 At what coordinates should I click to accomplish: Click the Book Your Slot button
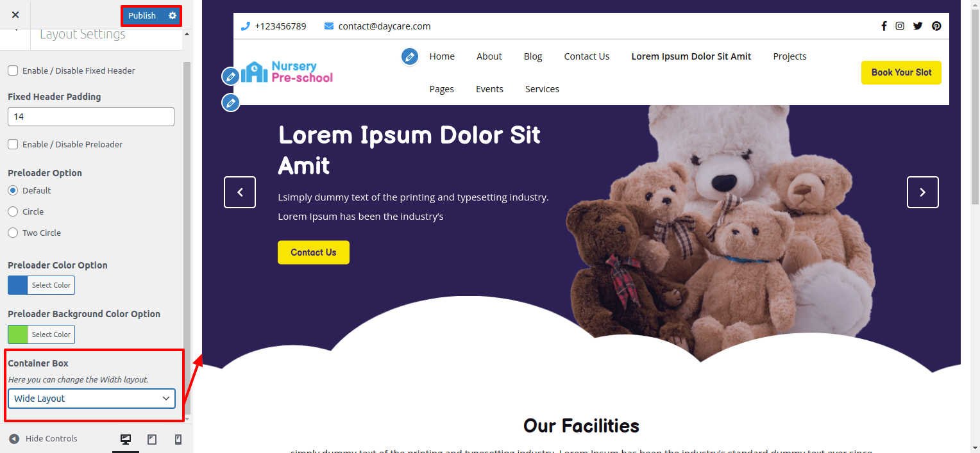click(901, 72)
